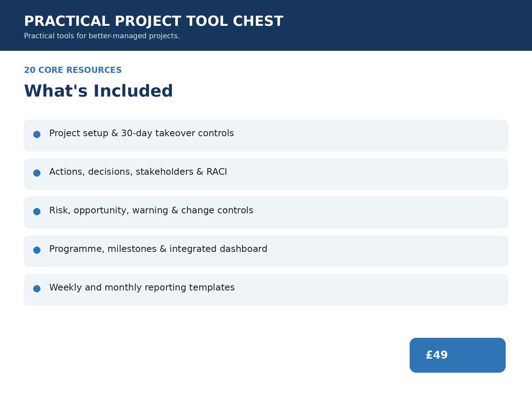The width and height of the screenshot is (532, 399).
Task: Select the Actions, decisions, stakeholders & RACI row
Action: coord(266,174)
